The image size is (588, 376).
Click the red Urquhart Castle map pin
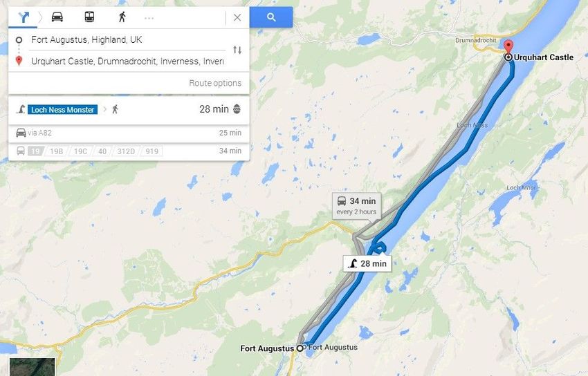[x=508, y=48]
